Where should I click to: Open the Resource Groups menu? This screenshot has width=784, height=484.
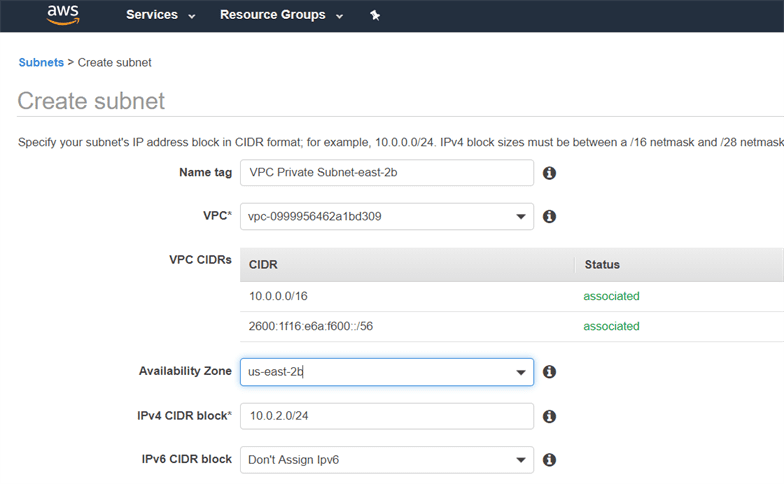pyautogui.click(x=281, y=15)
